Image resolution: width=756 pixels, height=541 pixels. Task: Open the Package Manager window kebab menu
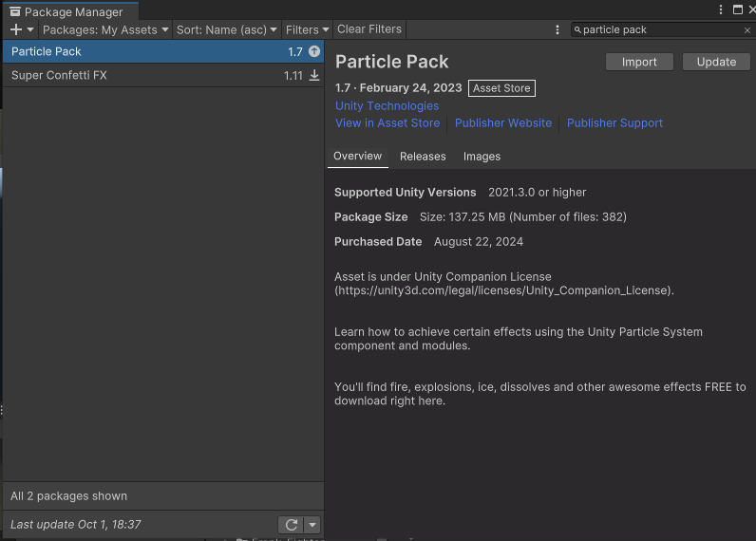tap(721, 9)
